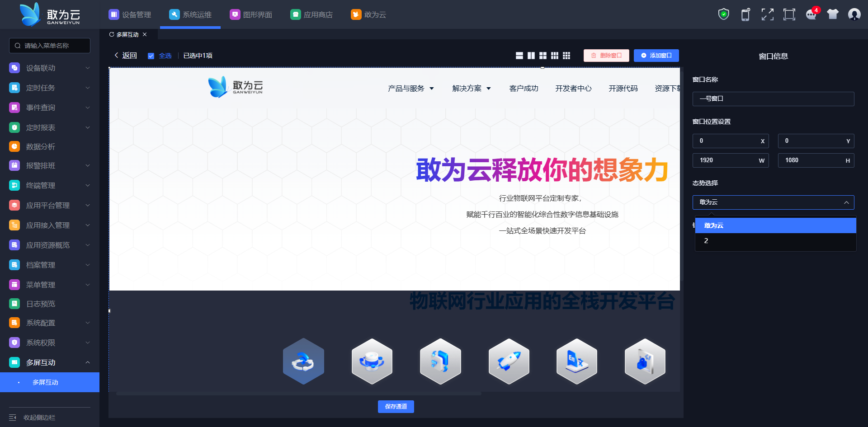
Task: Choose the six-cell grid layout icon
Action: coord(555,56)
